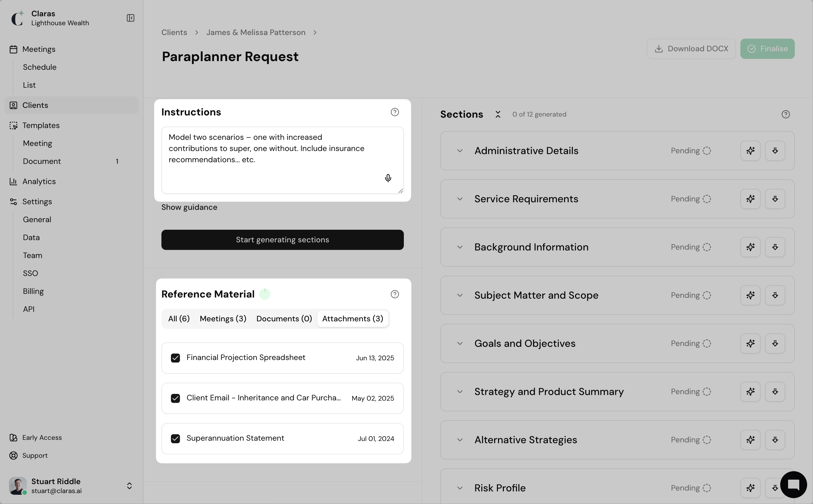Screen dimensions: 813x504
Task: Switch to Meetings (3) tab
Action: 223,319
